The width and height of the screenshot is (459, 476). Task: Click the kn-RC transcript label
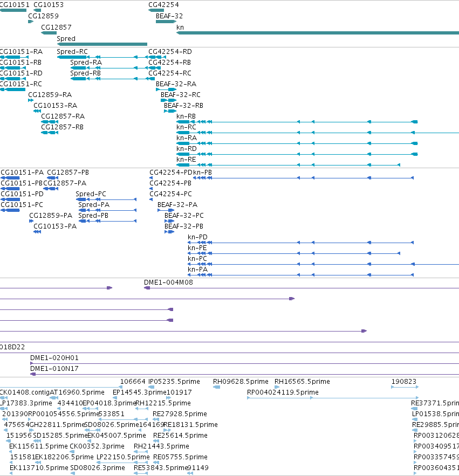(x=186, y=127)
